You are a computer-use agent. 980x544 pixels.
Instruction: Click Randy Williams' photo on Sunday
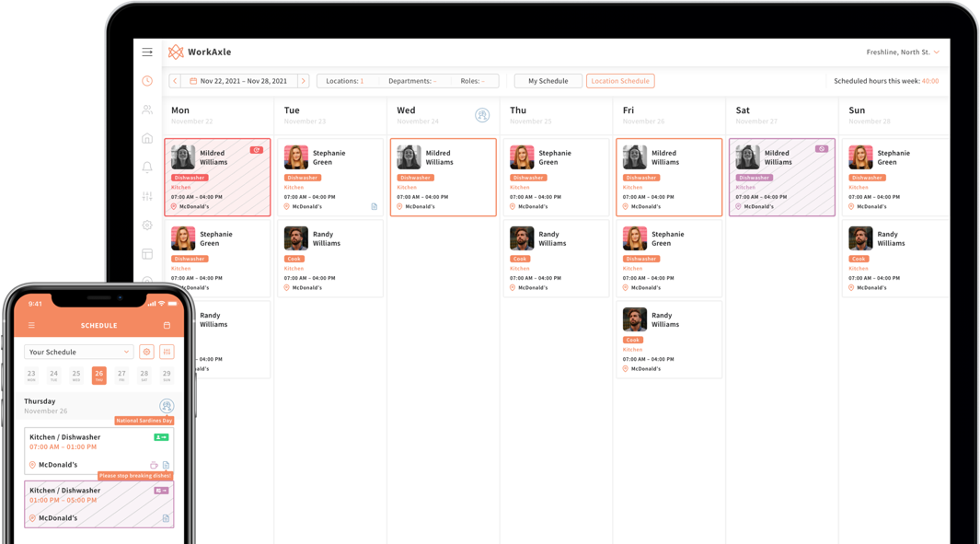tap(860, 238)
